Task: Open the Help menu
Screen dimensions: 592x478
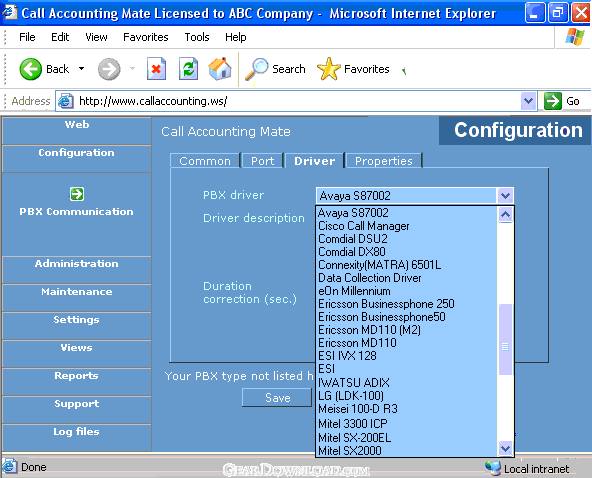Action: 236,37
